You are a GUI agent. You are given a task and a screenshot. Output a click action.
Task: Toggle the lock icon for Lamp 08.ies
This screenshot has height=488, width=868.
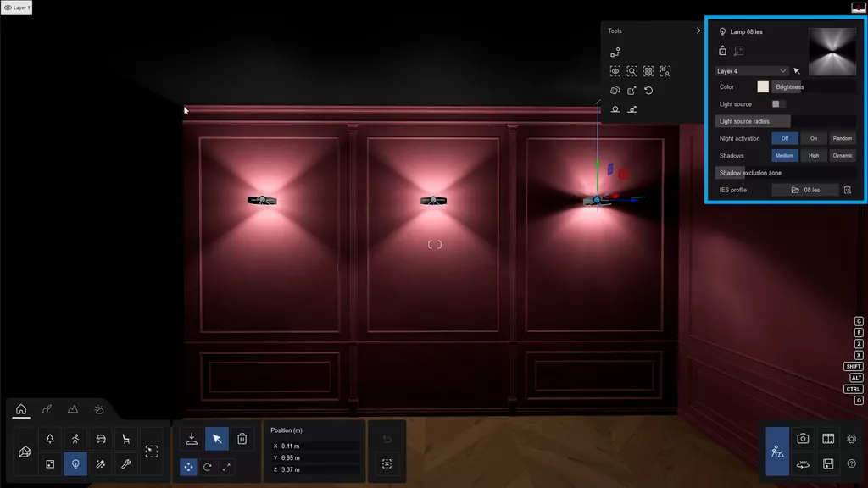723,52
